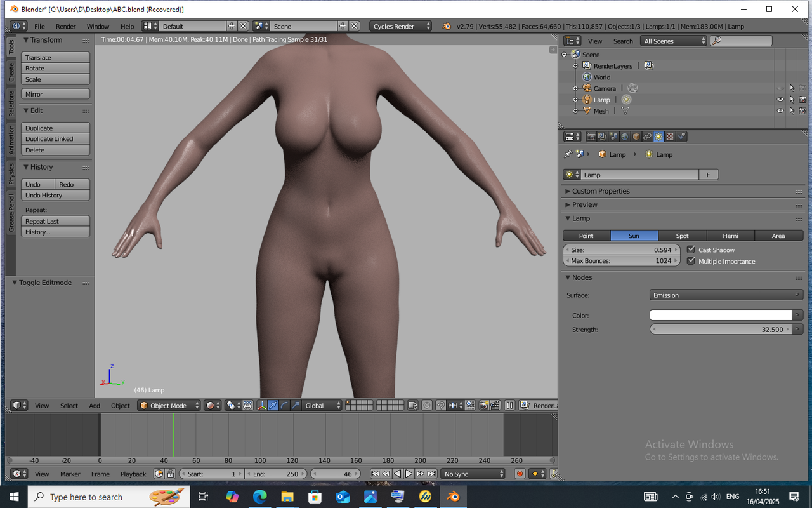This screenshot has width=812, height=508.
Task: Click the lamp Color swatch
Action: point(721,315)
